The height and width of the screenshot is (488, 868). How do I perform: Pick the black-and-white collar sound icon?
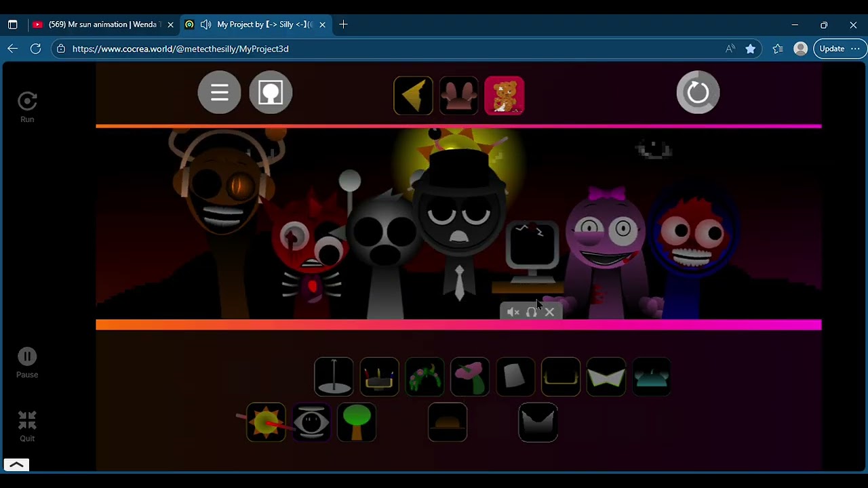tap(538, 422)
